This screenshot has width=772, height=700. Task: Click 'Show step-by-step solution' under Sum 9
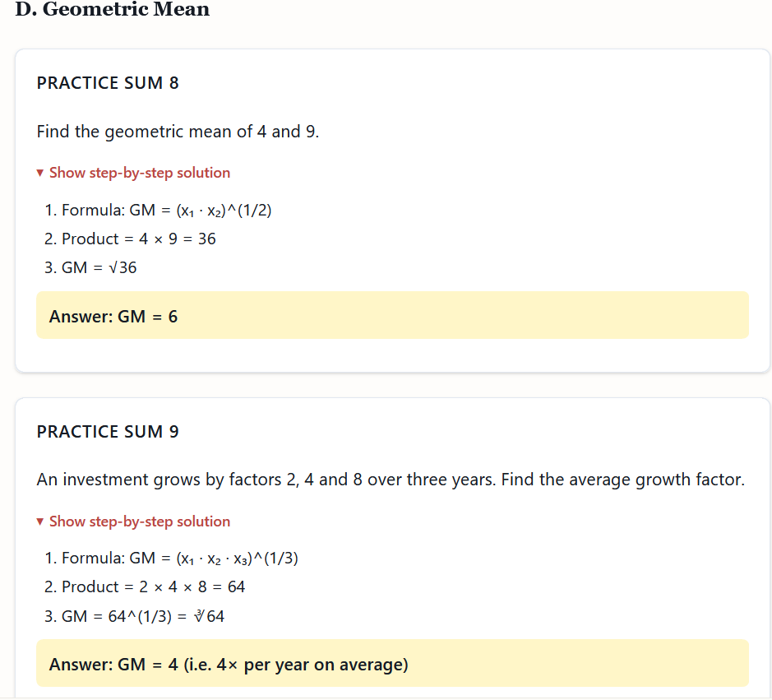[139, 522]
